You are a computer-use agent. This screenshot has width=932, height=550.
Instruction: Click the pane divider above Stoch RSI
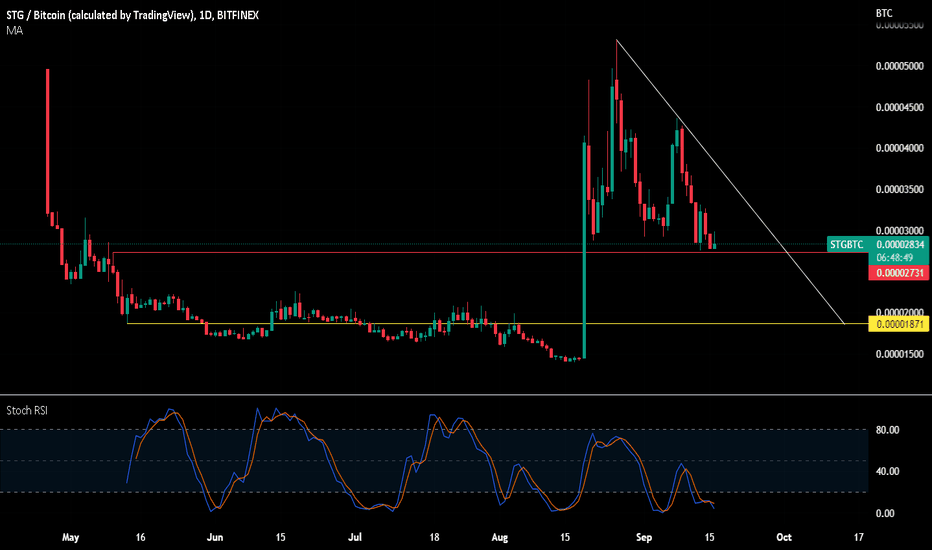tap(466, 394)
